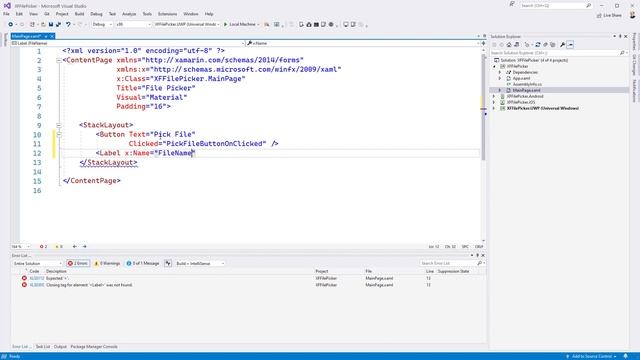This screenshot has height=360, width=640.
Task: Click the Live Share button
Action: tap(609, 15)
